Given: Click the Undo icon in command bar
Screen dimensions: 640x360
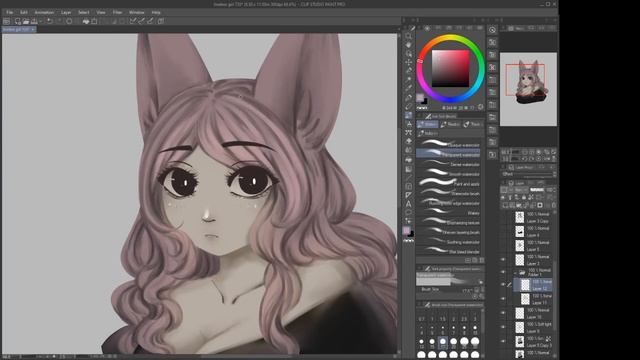Looking at the screenshot, I should [50, 21].
